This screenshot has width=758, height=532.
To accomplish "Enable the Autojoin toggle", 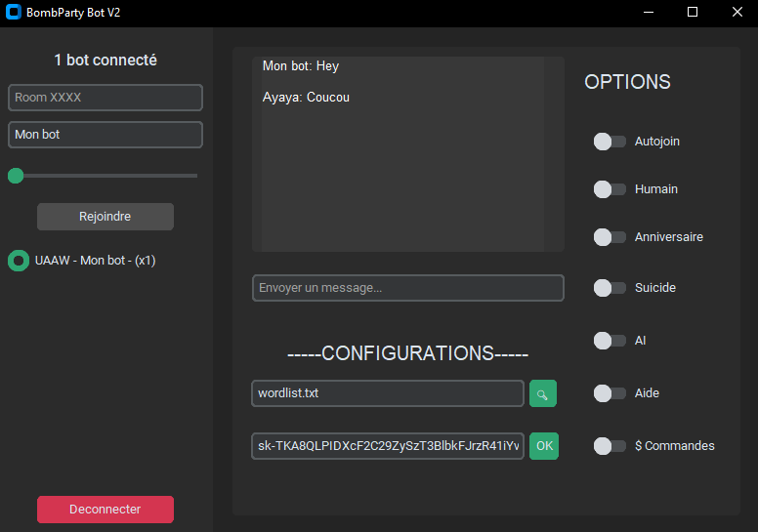I will 610,142.
